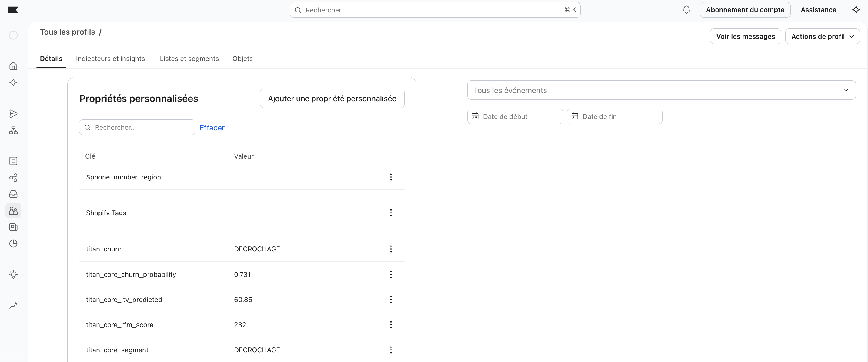Click the Klaviyo flag logo
This screenshot has width=868, height=362.
coord(13,10)
